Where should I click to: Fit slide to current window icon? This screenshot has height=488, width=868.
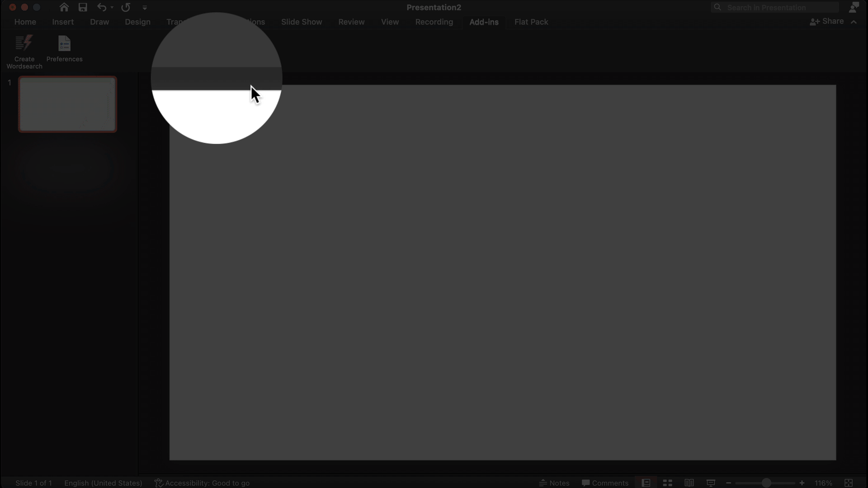pos(849,483)
